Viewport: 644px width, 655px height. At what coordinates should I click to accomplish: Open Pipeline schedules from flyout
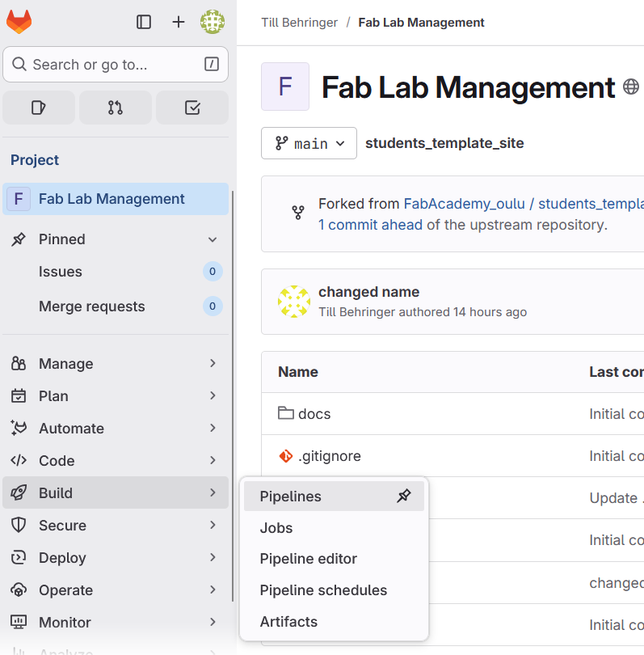click(334, 590)
